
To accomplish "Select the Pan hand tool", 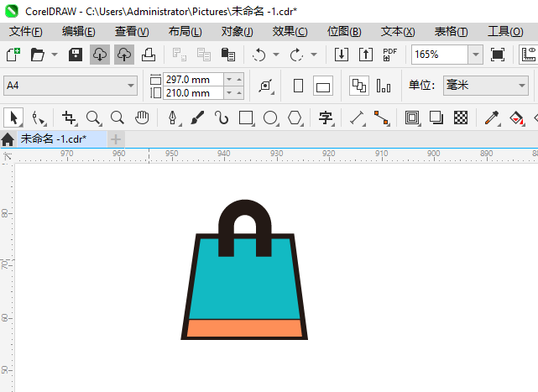I will (x=142, y=118).
